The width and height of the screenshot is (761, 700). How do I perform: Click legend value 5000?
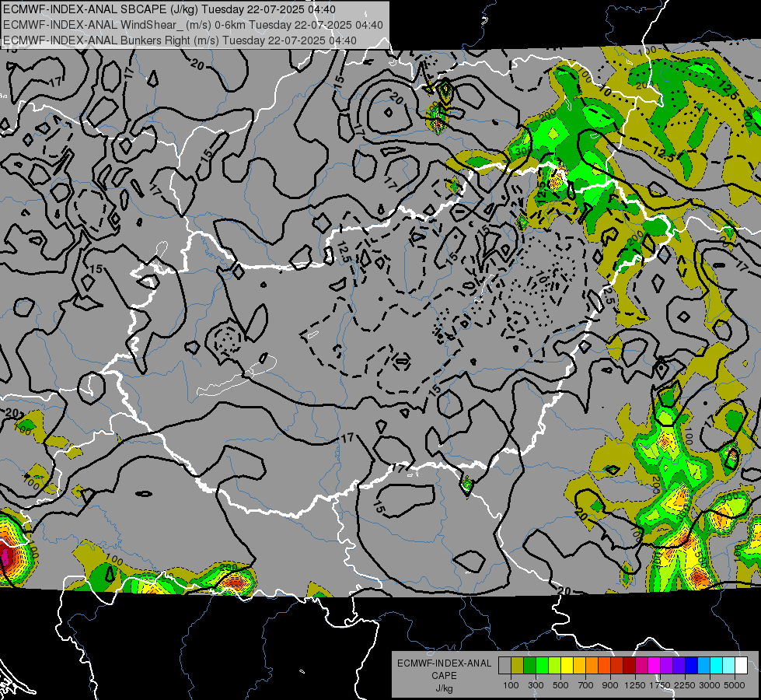pos(735,685)
